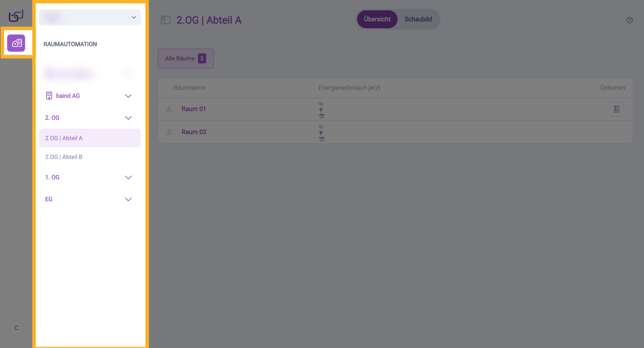
Task: Toggle the sidebar panel icon beside title
Action: 166,20
